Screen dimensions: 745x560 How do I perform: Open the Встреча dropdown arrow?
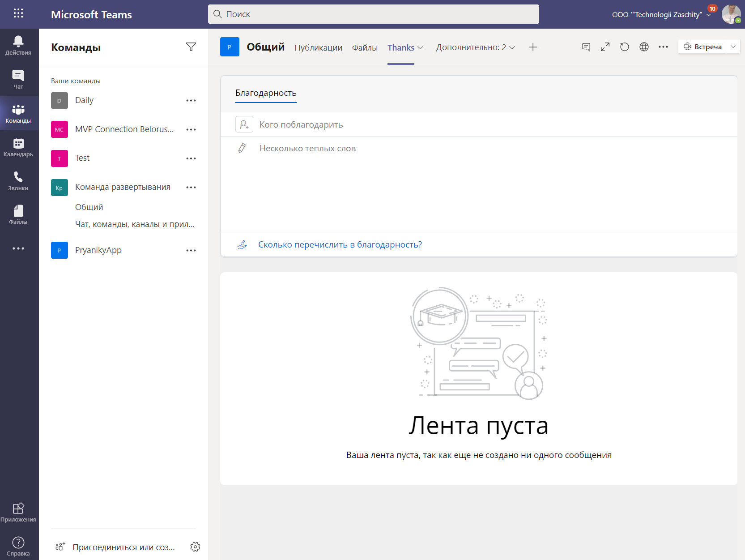pos(733,47)
